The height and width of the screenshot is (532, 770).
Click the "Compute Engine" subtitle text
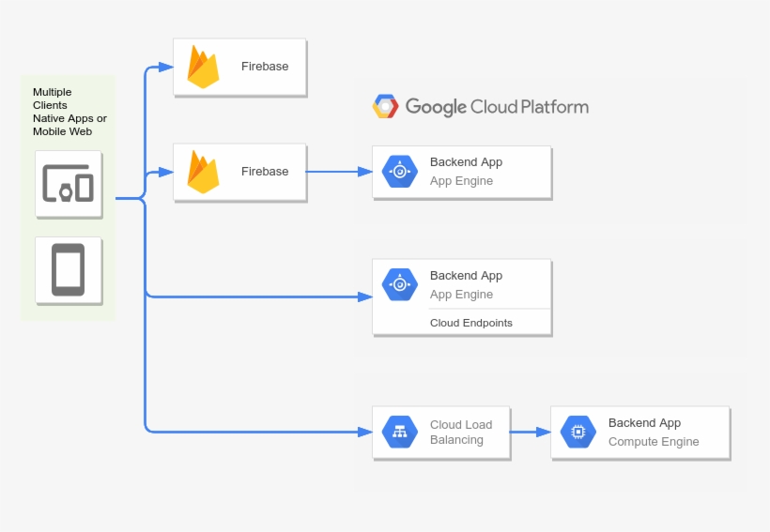(x=654, y=442)
